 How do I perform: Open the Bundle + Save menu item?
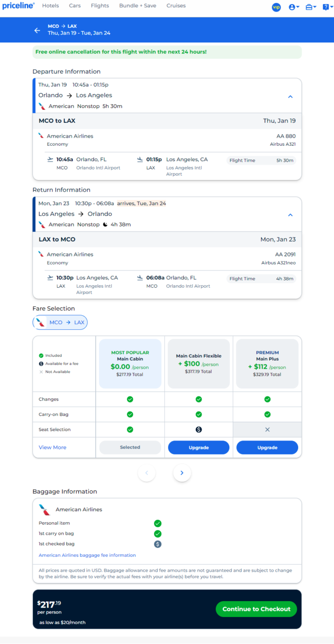pyautogui.click(x=138, y=6)
